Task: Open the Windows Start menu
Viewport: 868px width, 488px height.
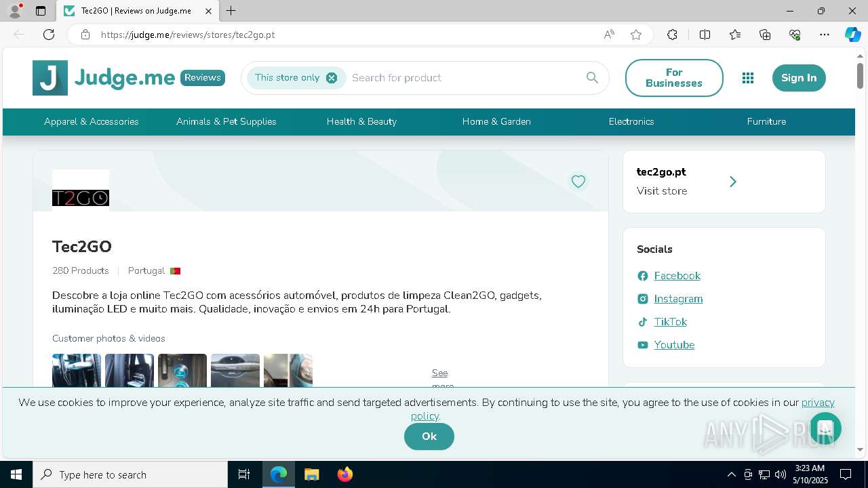Action: 16,474
